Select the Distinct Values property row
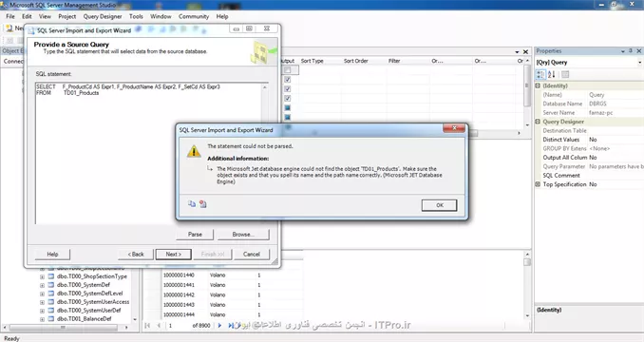Image resolution: width=644 pixels, height=342 pixels. (x=589, y=140)
